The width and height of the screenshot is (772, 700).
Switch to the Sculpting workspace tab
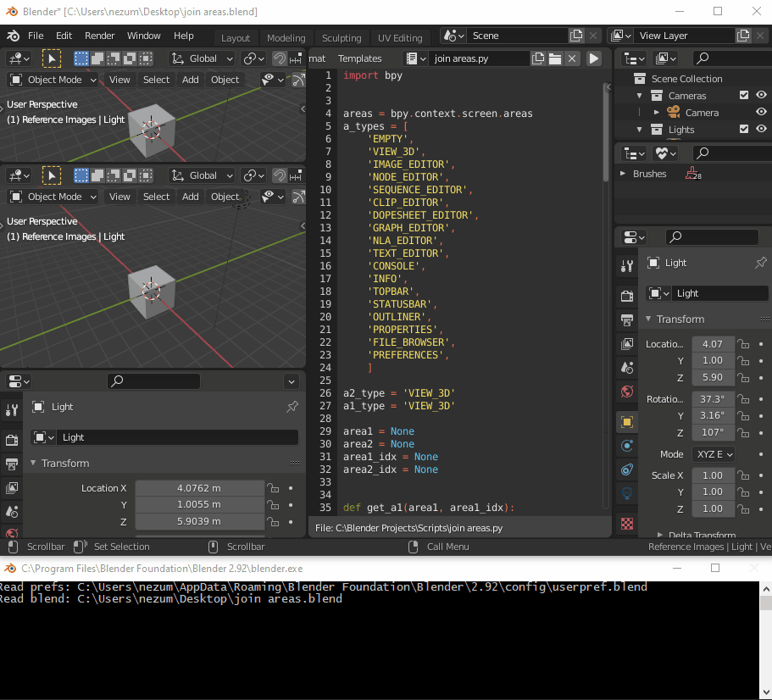tap(342, 38)
